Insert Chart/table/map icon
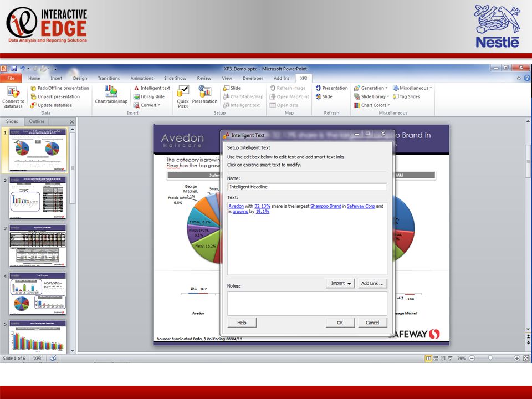The width and height of the screenshot is (532, 399). [x=111, y=94]
